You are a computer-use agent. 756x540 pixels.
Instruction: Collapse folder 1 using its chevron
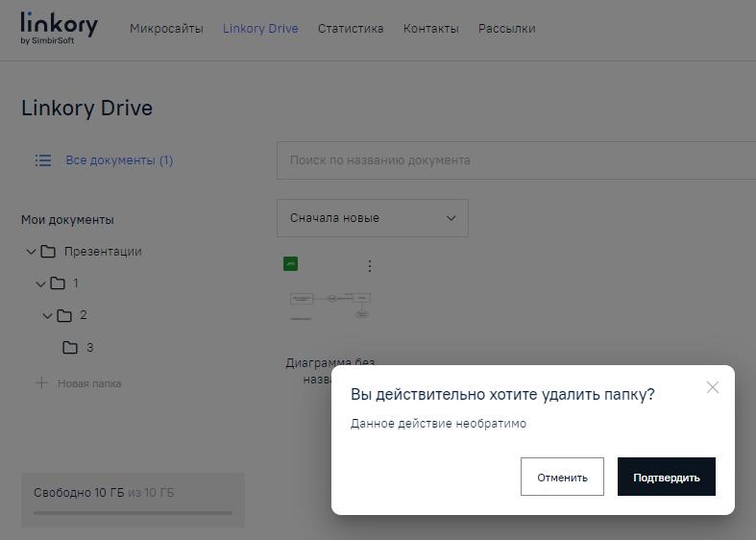[x=40, y=283]
